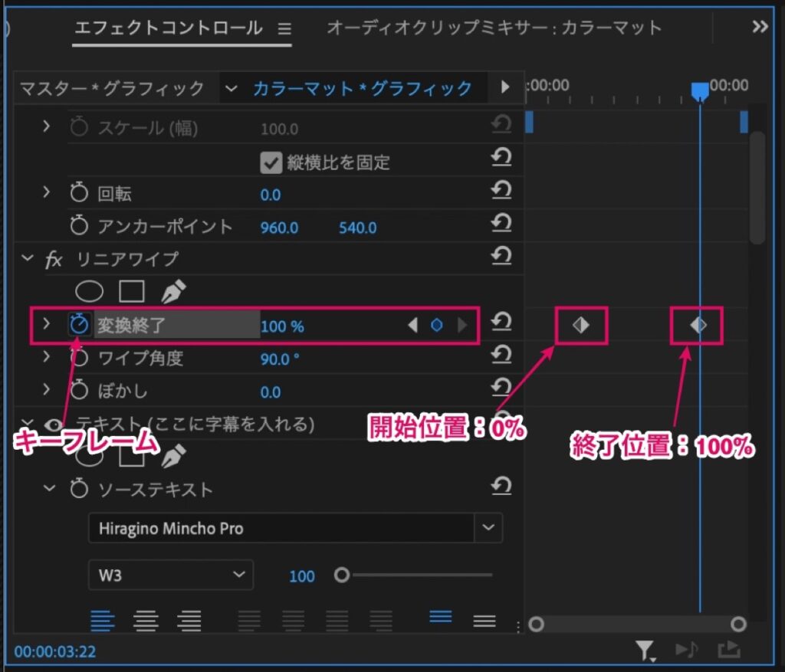Collapse the リニアワイプ effect

tap(27, 258)
